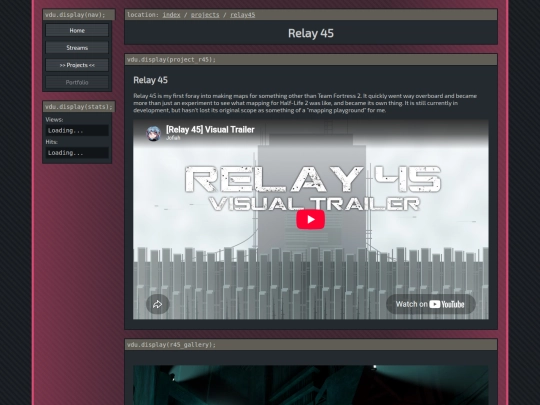Click the vdu.display(nav); panel header

click(x=79, y=15)
